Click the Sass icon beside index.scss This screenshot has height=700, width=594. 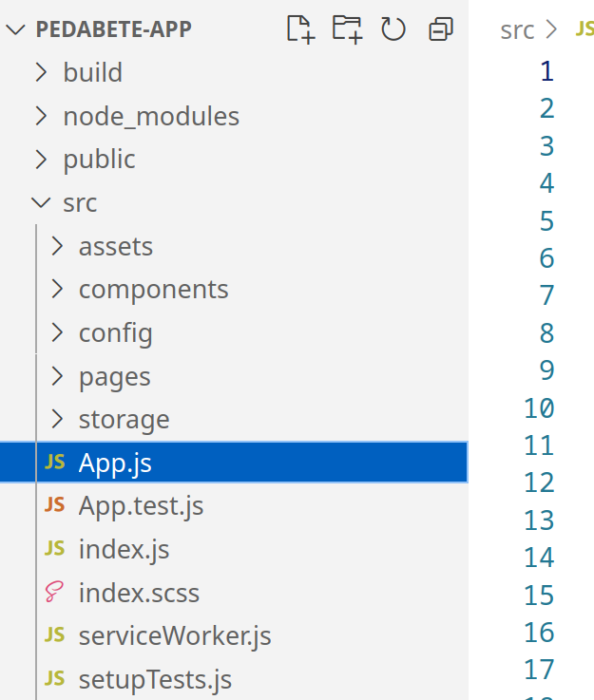pos(54,592)
